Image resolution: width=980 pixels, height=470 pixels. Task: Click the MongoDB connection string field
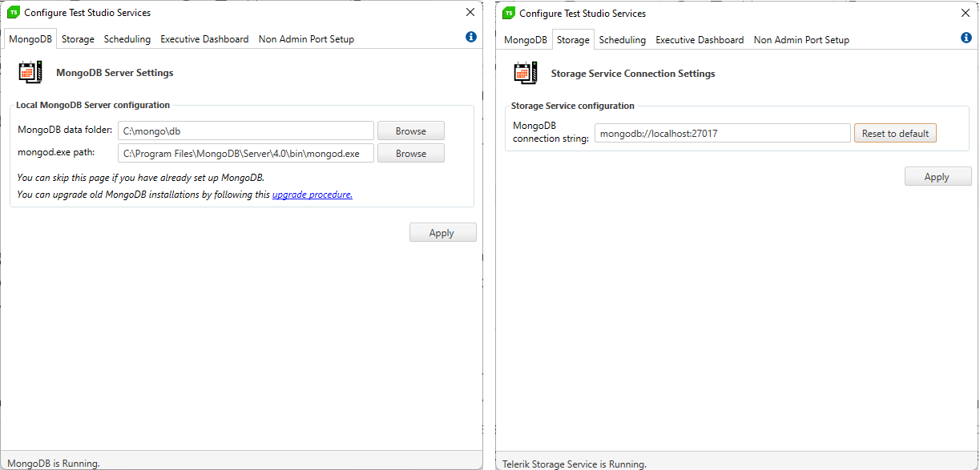(723, 133)
